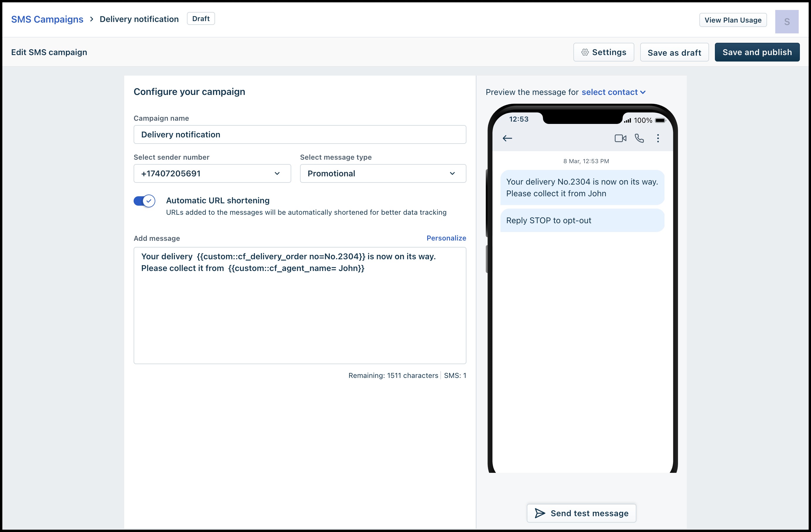Click the battery icon in phone status bar
This screenshot has width=811, height=532.
pos(660,120)
